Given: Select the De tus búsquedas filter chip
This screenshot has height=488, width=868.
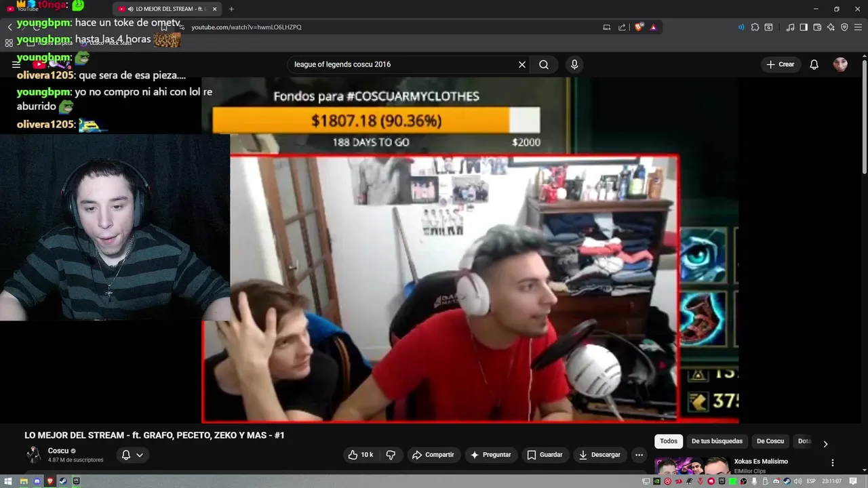Looking at the screenshot, I should point(717,441).
